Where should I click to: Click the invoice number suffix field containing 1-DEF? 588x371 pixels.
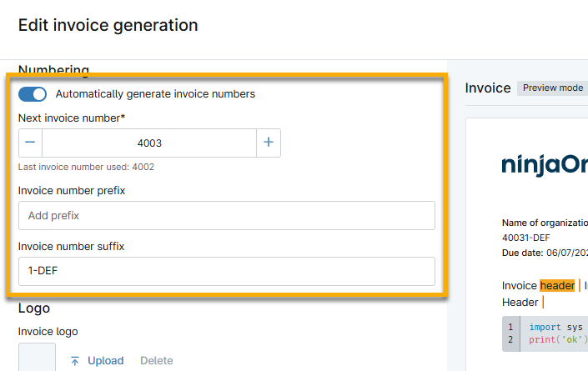coord(227,271)
